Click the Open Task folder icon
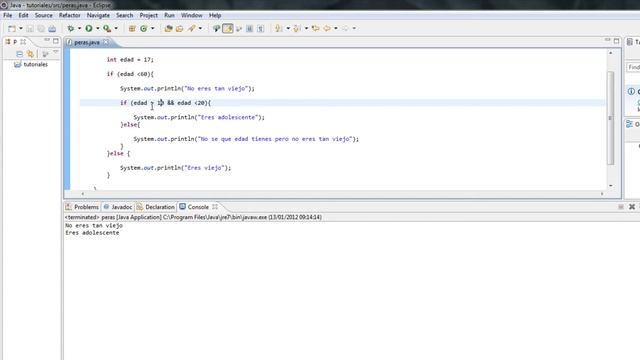This screenshot has height=360, width=640. [x=180, y=29]
